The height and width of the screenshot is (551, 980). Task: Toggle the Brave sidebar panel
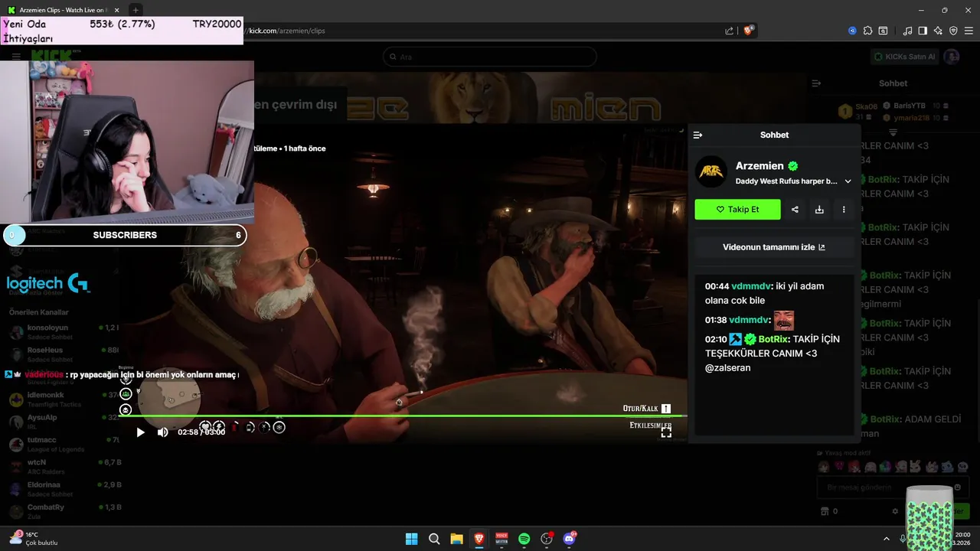(x=923, y=31)
